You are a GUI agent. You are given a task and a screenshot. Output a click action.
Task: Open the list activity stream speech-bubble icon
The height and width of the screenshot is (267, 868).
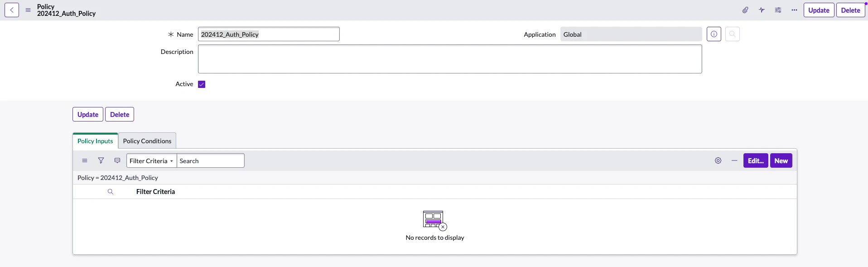click(x=117, y=160)
